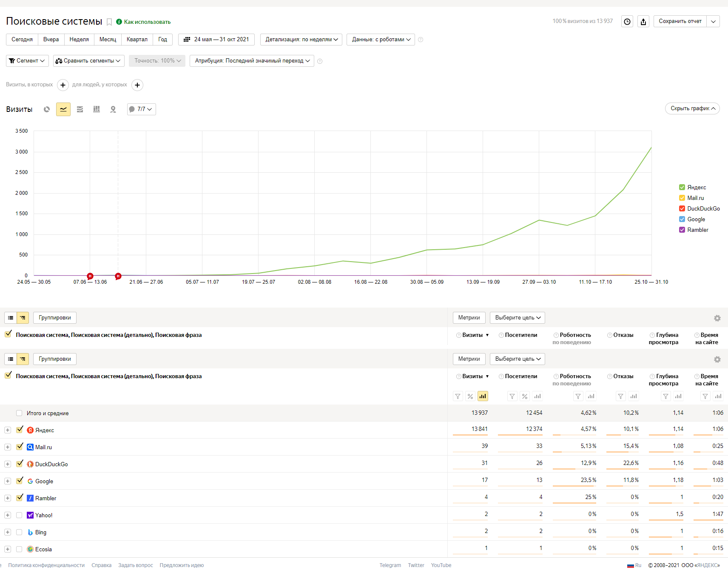Uncheck the Google row checkbox
Screen dimensions: 728x573
pos(20,481)
